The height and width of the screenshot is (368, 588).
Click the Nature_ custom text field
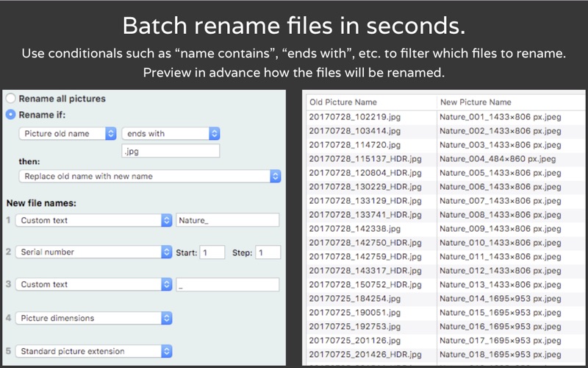228,220
